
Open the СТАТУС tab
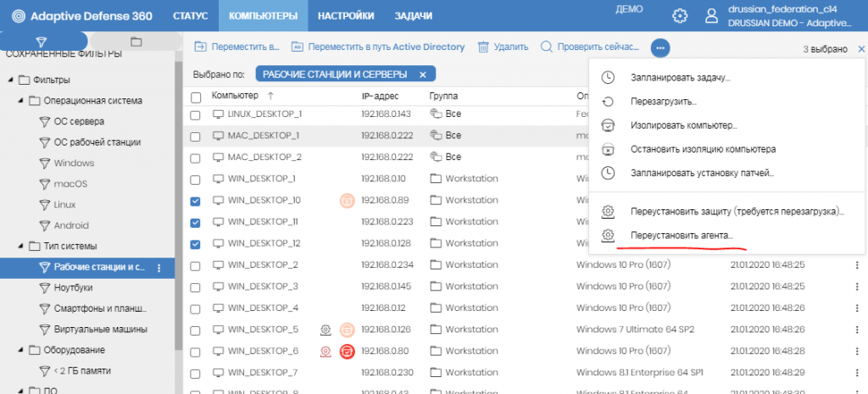[191, 16]
